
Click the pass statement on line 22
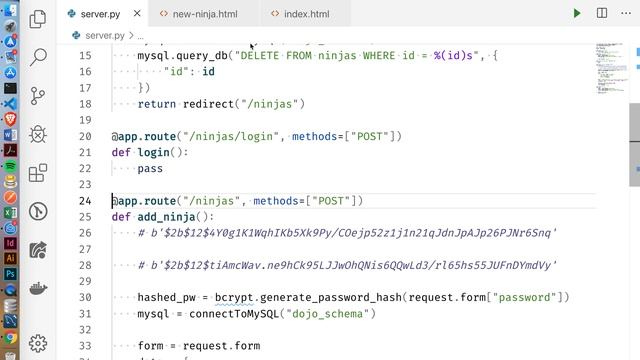[x=150, y=169]
